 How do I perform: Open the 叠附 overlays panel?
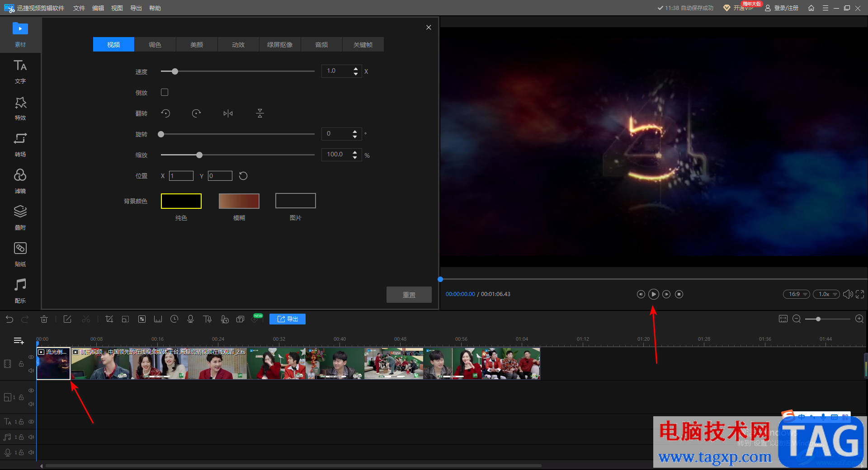click(20, 218)
